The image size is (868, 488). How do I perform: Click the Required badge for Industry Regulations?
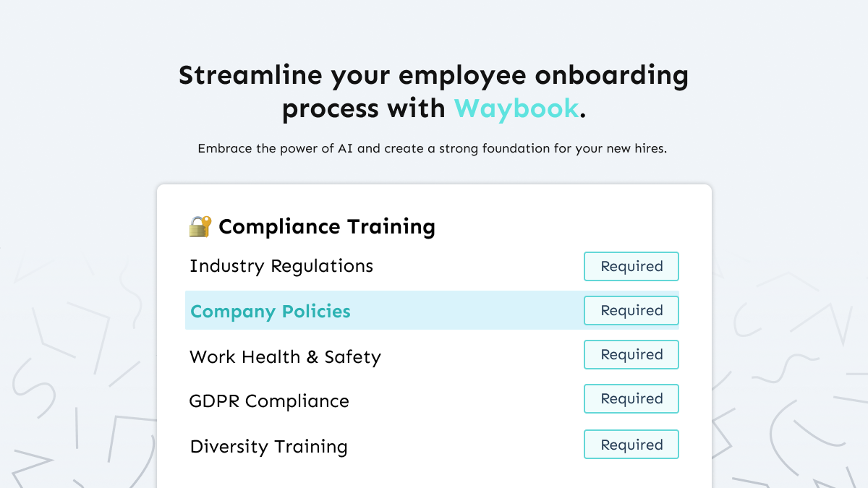pyautogui.click(x=631, y=266)
